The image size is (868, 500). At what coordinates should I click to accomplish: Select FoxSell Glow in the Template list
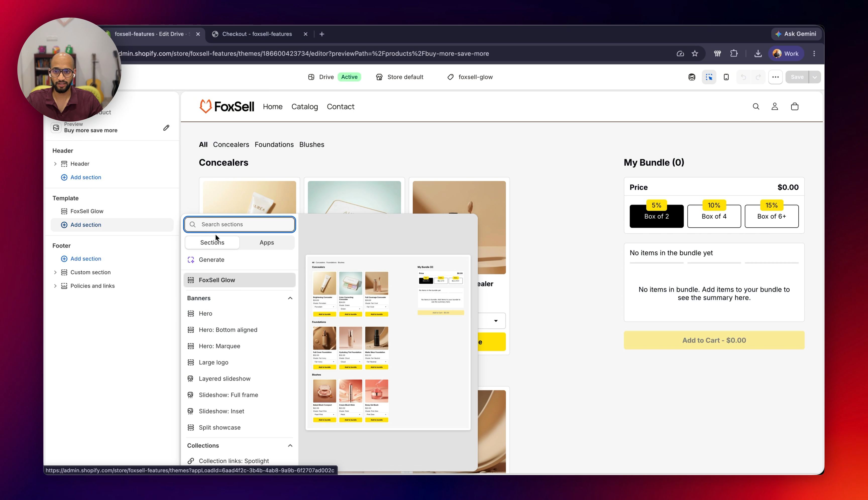pos(112,211)
